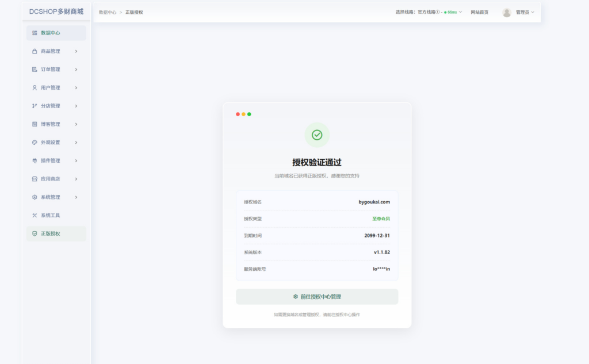Click the green dot on authorization card

[x=249, y=114]
